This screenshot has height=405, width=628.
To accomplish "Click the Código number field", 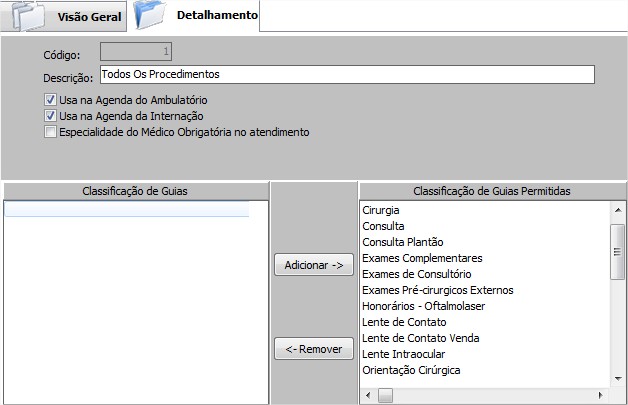I will [137, 51].
